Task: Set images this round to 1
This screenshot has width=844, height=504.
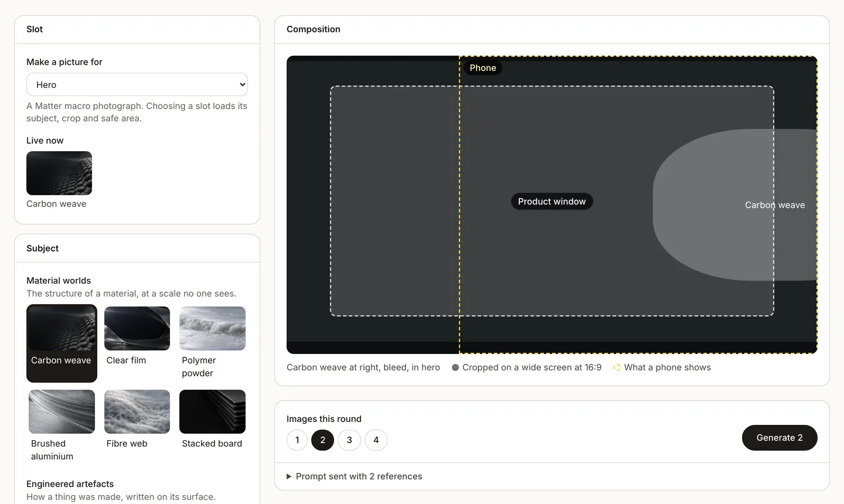Action: (297, 440)
